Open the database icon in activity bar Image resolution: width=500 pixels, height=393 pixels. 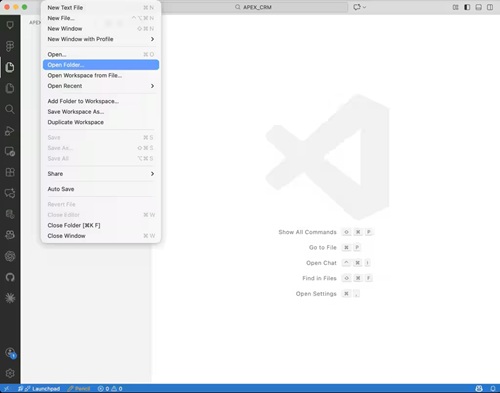tap(10, 214)
